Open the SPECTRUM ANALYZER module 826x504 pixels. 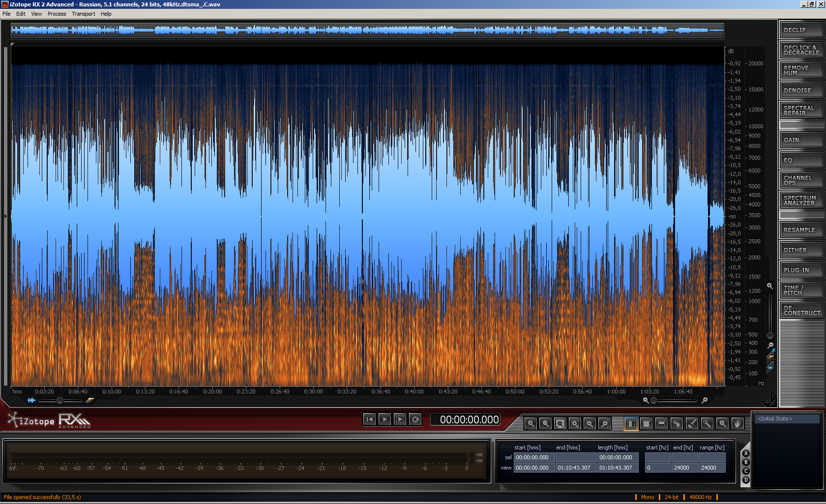pyautogui.click(x=801, y=200)
